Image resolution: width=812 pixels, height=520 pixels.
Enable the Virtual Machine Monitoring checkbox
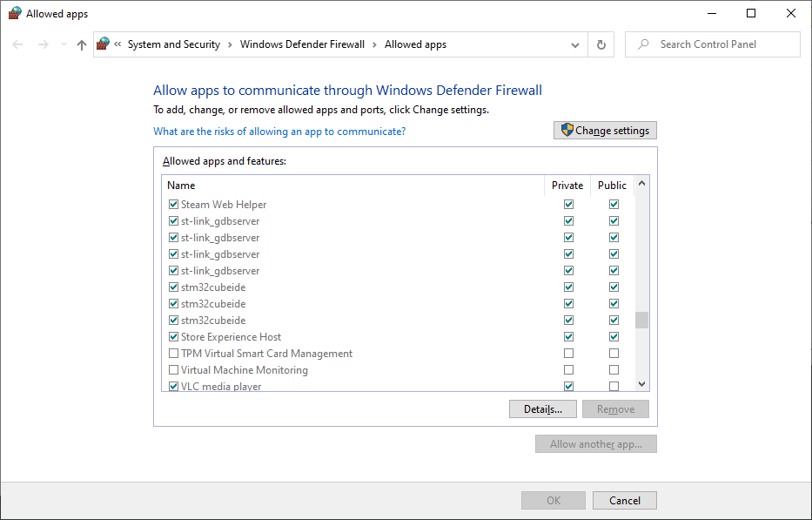173,370
